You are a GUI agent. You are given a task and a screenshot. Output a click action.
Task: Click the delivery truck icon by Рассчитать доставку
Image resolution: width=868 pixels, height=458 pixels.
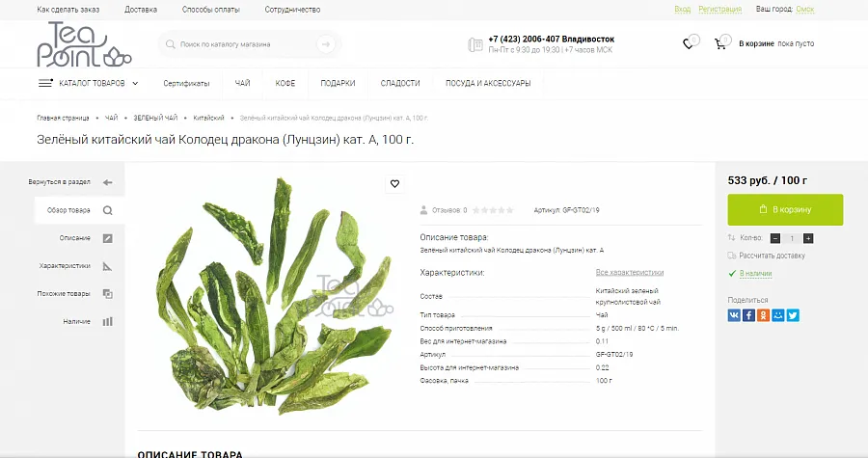[732, 256]
